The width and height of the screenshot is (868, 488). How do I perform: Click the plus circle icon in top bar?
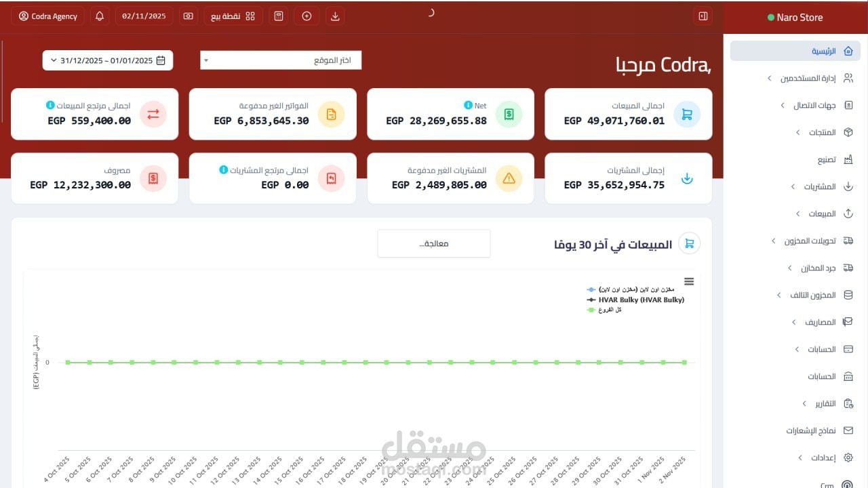tap(307, 16)
